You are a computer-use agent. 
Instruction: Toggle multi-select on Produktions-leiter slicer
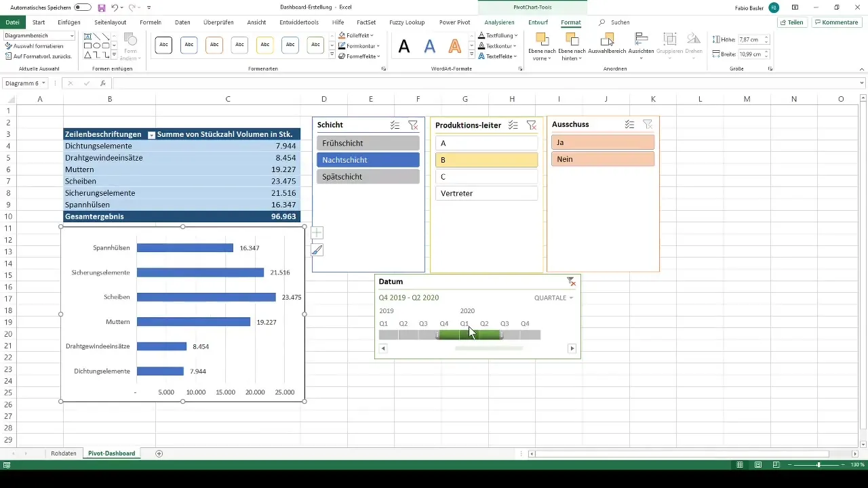point(513,125)
